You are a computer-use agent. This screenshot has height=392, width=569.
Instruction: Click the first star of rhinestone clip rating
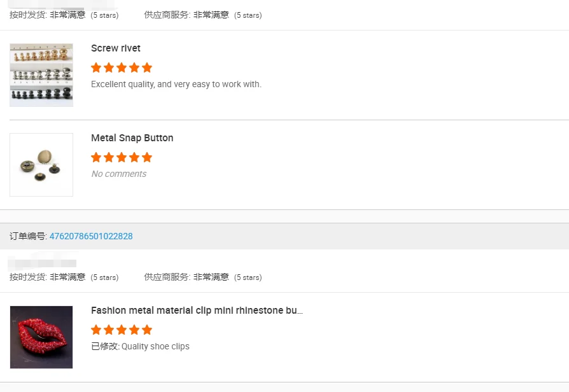coord(96,330)
